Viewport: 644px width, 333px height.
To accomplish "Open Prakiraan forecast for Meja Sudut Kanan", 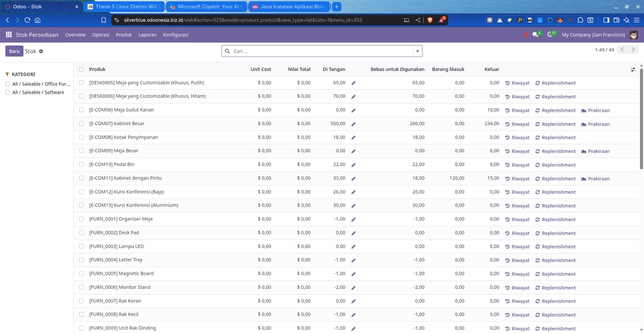I will 595,111.
